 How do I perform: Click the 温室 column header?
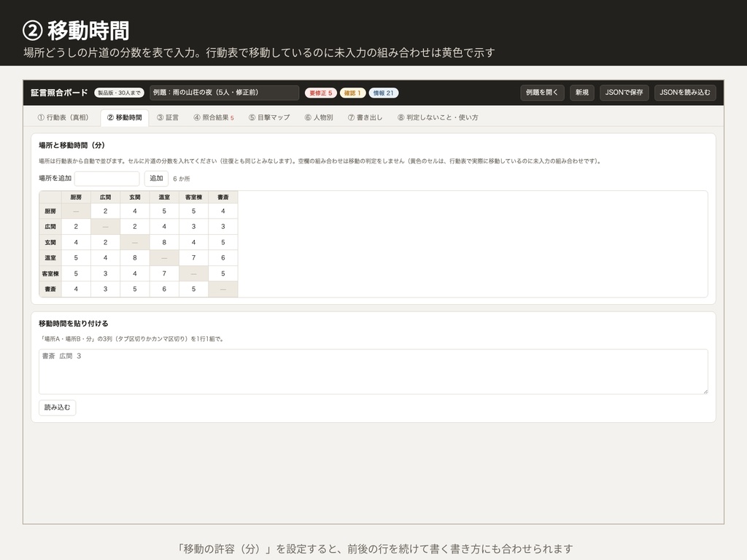(x=164, y=197)
